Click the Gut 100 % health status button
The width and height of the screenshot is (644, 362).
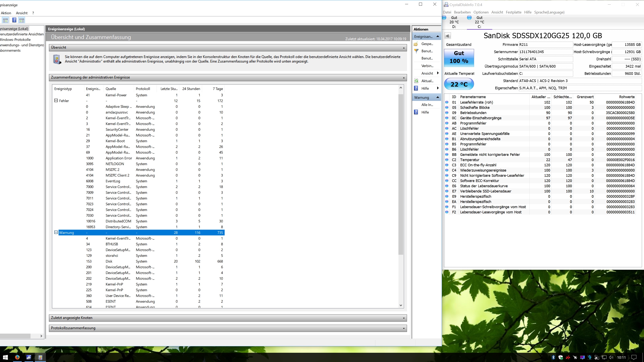[x=459, y=58]
